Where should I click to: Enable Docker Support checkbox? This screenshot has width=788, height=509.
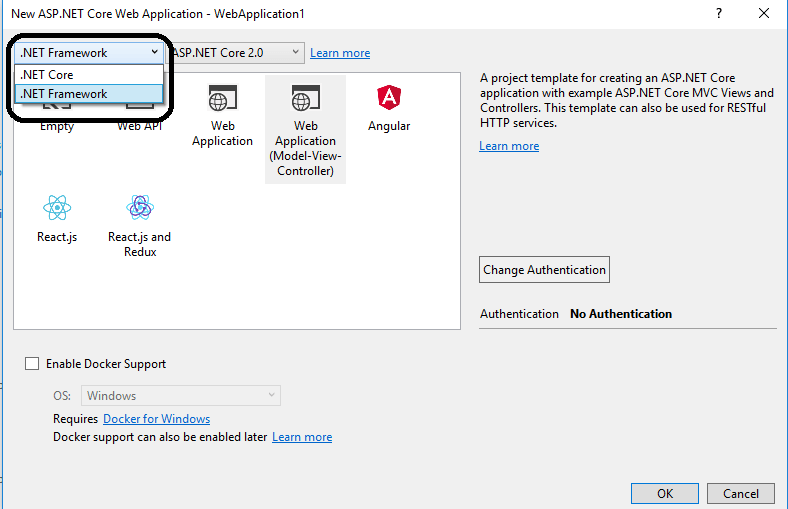[x=32, y=364]
